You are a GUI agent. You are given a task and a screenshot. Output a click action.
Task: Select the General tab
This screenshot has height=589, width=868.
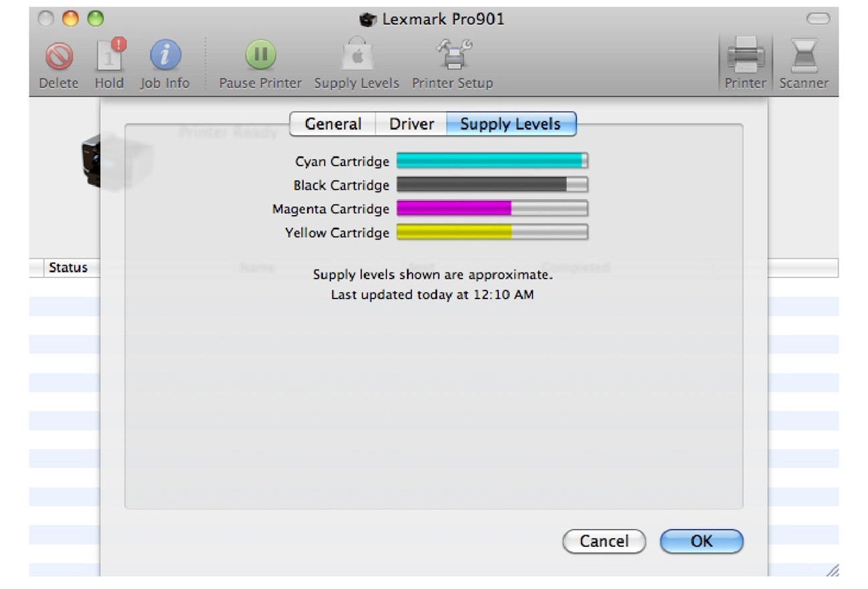pyautogui.click(x=333, y=124)
